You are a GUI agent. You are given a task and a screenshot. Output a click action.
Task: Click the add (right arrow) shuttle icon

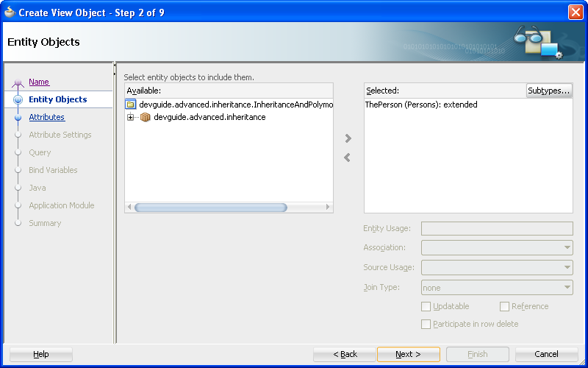coord(348,138)
